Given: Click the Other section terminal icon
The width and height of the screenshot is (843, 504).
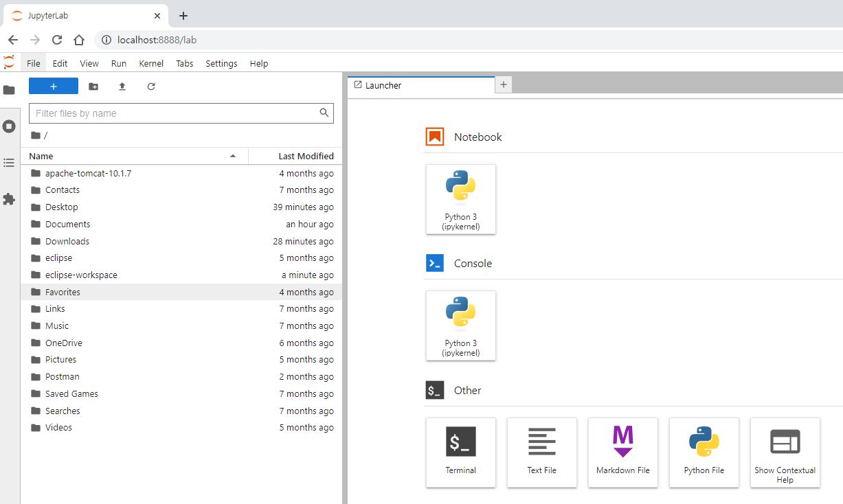Looking at the screenshot, I should 435,390.
